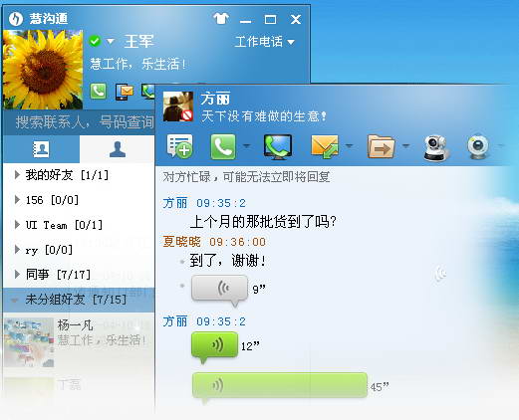Click the computer voice call monitor icon

(x=278, y=146)
